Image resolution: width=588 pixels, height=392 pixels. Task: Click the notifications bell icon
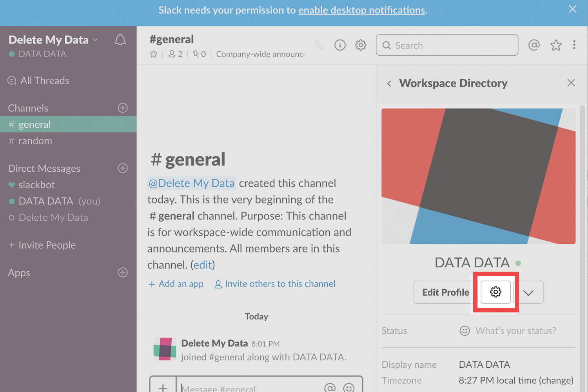click(x=120, y=40)
